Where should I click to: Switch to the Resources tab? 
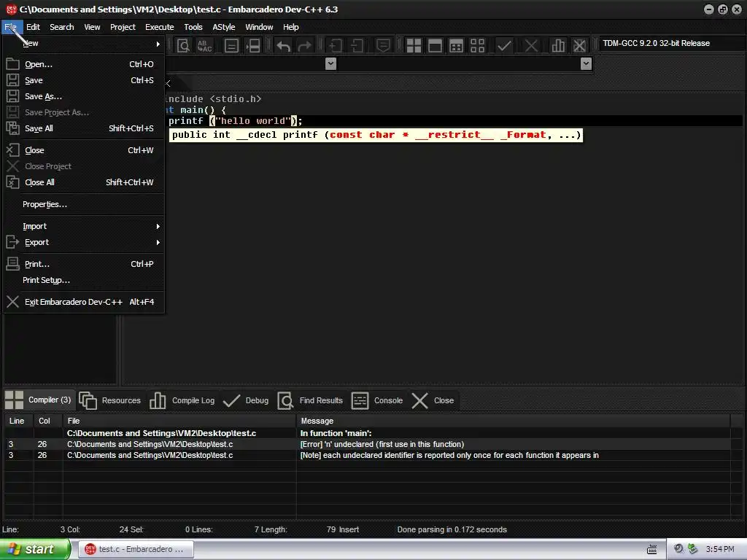click(110, 400)
